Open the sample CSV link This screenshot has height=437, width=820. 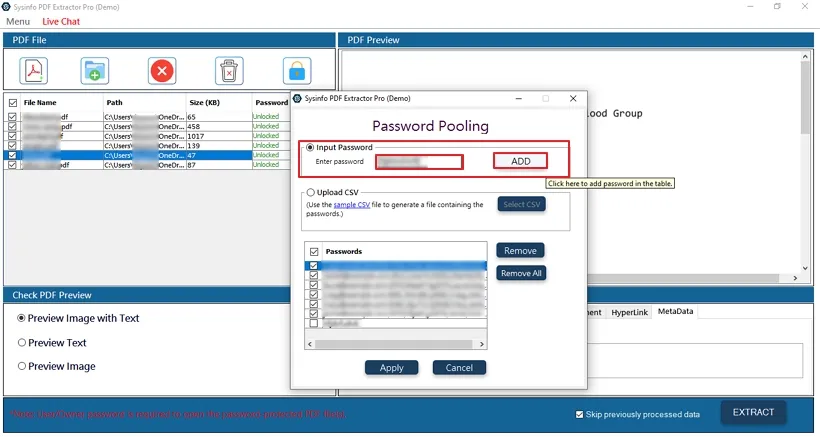click(351, 205)
